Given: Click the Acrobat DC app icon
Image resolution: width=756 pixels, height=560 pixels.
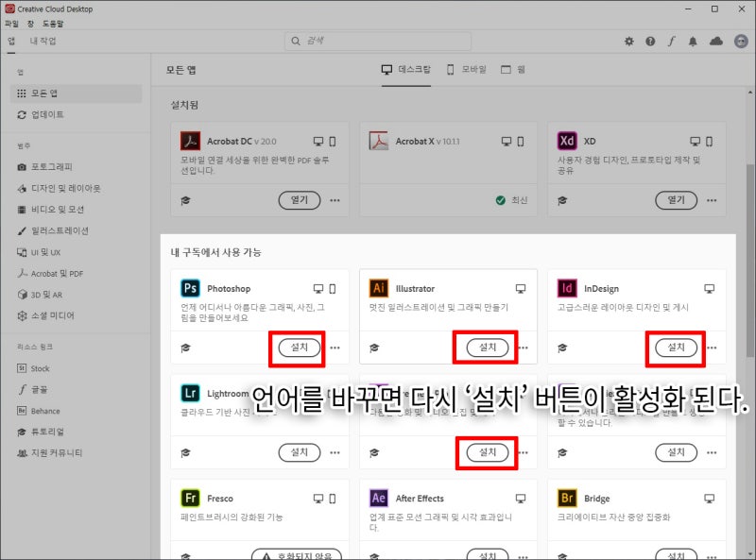Looking at the screenshot, I should click(191, 141).
